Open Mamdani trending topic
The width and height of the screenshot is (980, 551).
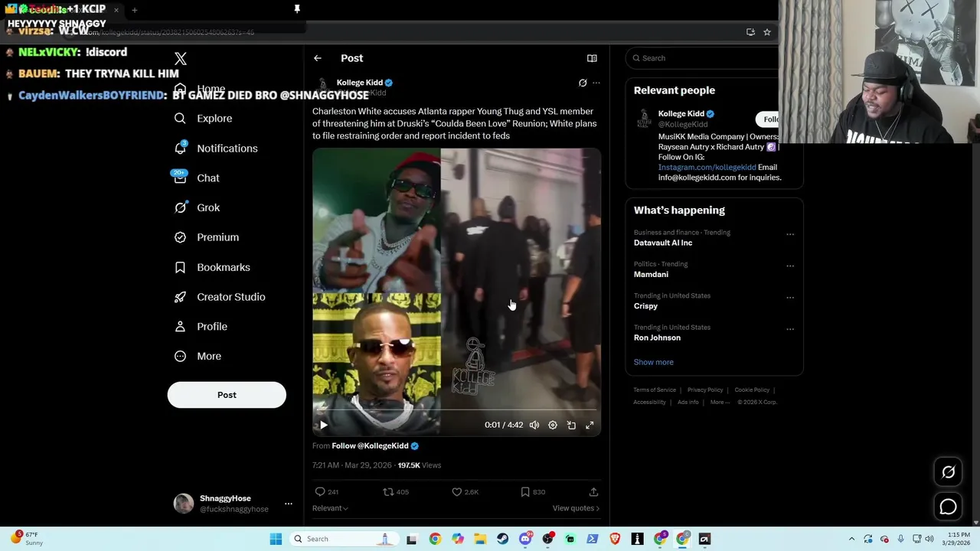point(651,274)
